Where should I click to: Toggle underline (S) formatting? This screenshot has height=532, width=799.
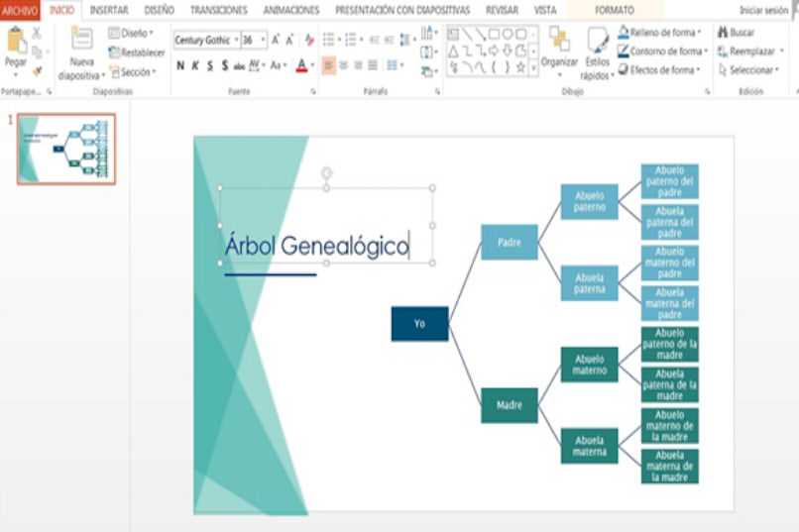210,65
